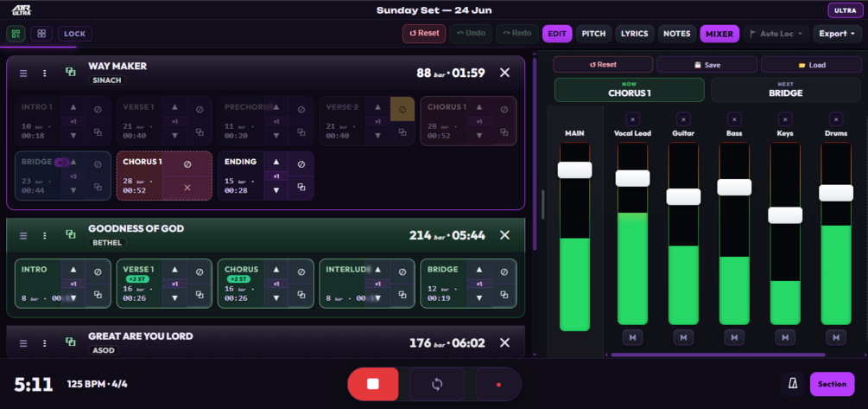Duplicate the Goodness of God song
The height and width of the screenshot is (409, 868).
70,234
